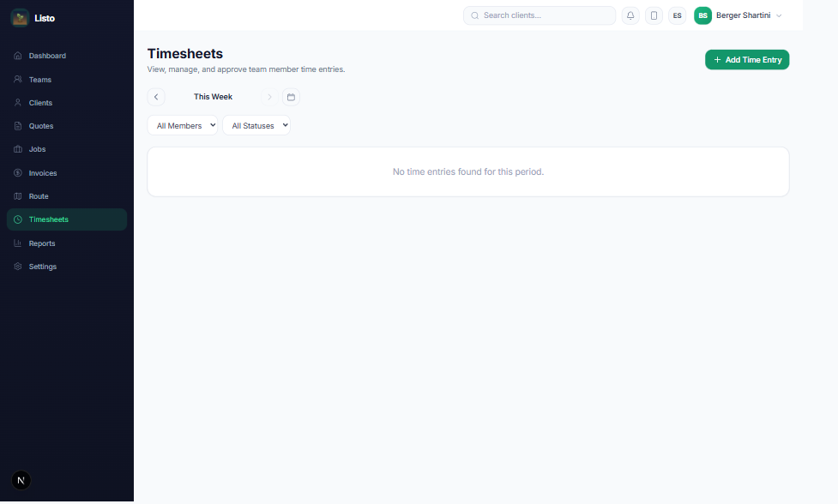Open Dashboard in the sidebar

(67, 56)
